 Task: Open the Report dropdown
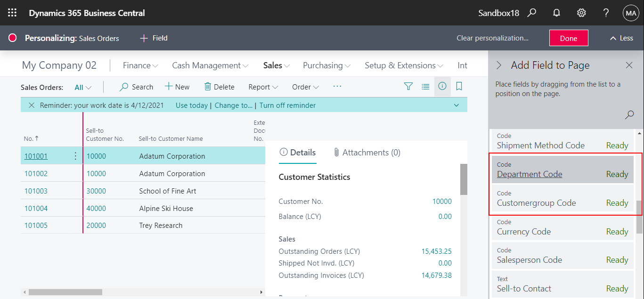[262, 87]
